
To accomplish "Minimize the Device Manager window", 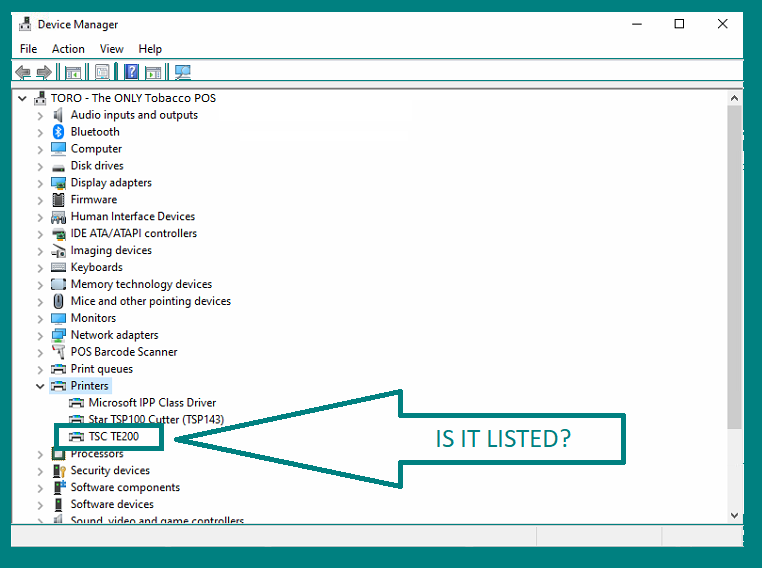I will [x=637, y=24].
